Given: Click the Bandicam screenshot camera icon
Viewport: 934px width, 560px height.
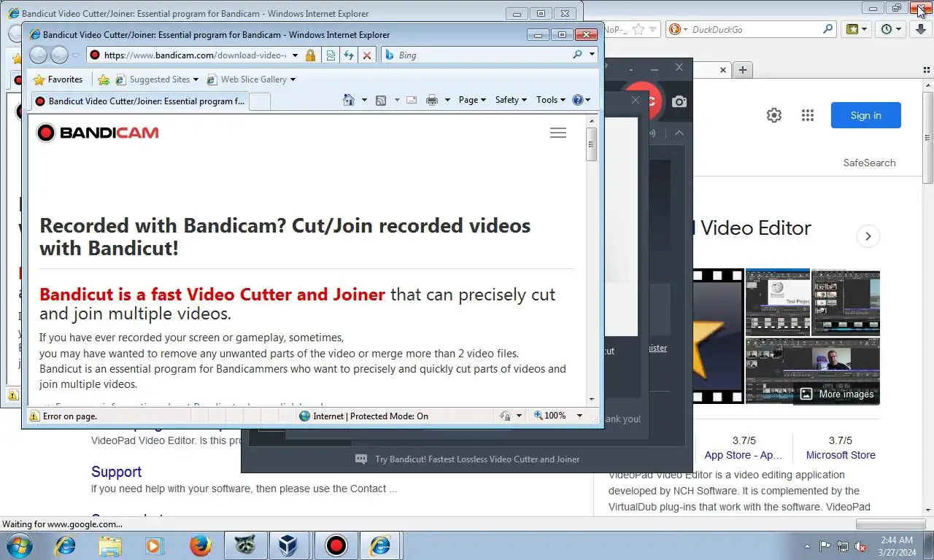Looking at the screenshot, I should click(679, 101).
